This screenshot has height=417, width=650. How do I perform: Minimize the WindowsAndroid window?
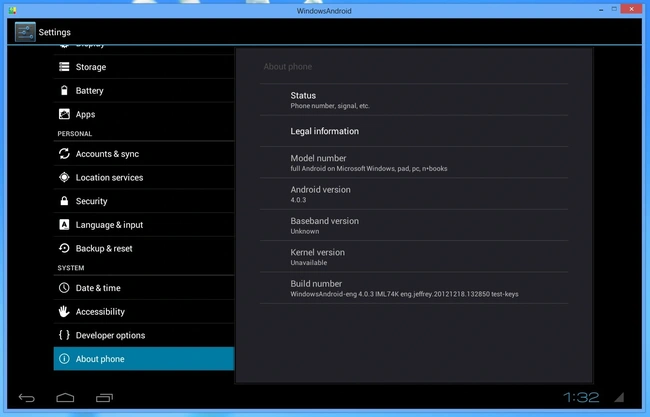[x=601, y=10]
